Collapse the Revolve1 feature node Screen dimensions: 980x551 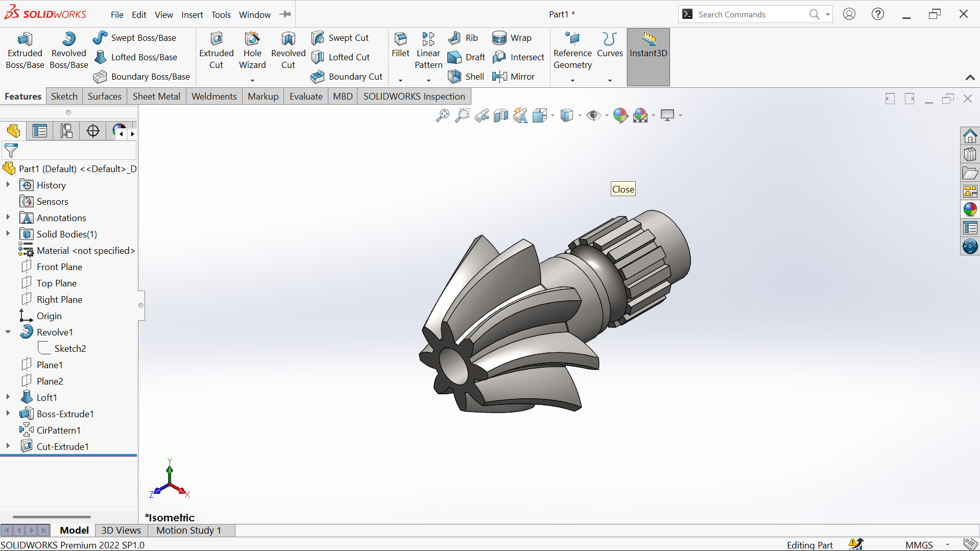(x=8, y=331)
